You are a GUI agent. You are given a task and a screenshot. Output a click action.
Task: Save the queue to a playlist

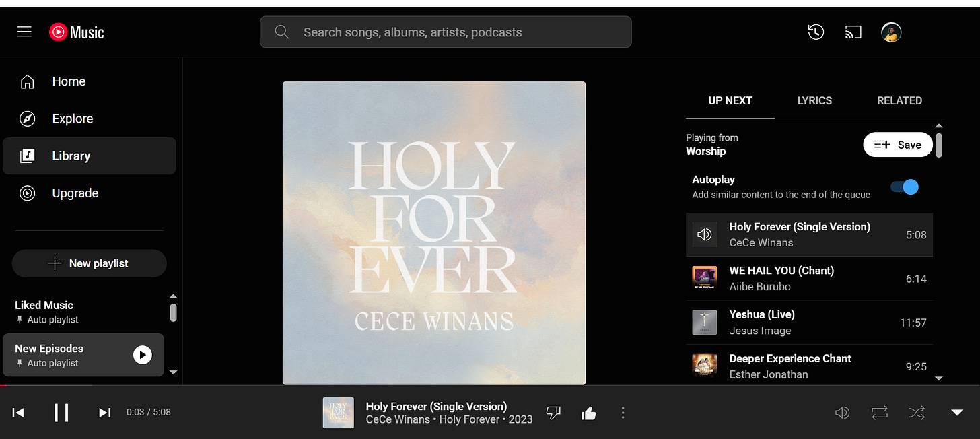pyautogui.click(x=898, y=145)
